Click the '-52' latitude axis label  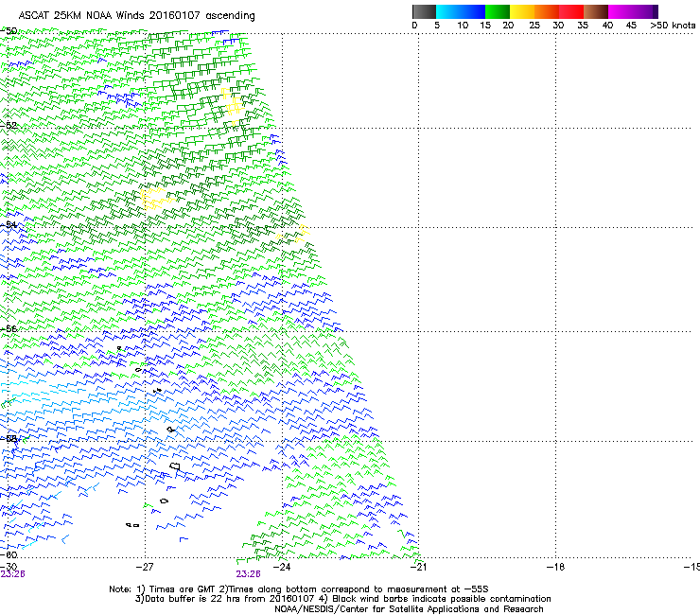coord(9,126)
